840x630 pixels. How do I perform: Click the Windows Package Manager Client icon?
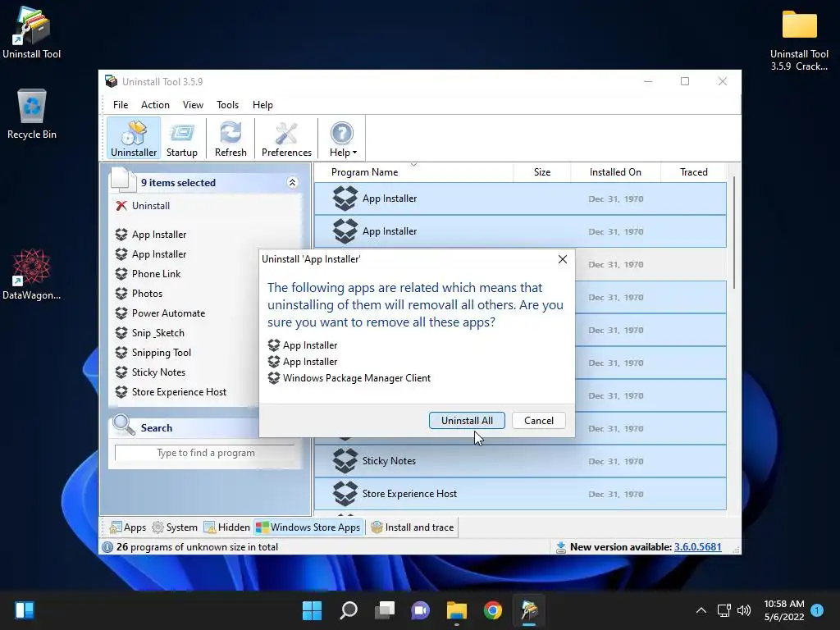[274, 378]
